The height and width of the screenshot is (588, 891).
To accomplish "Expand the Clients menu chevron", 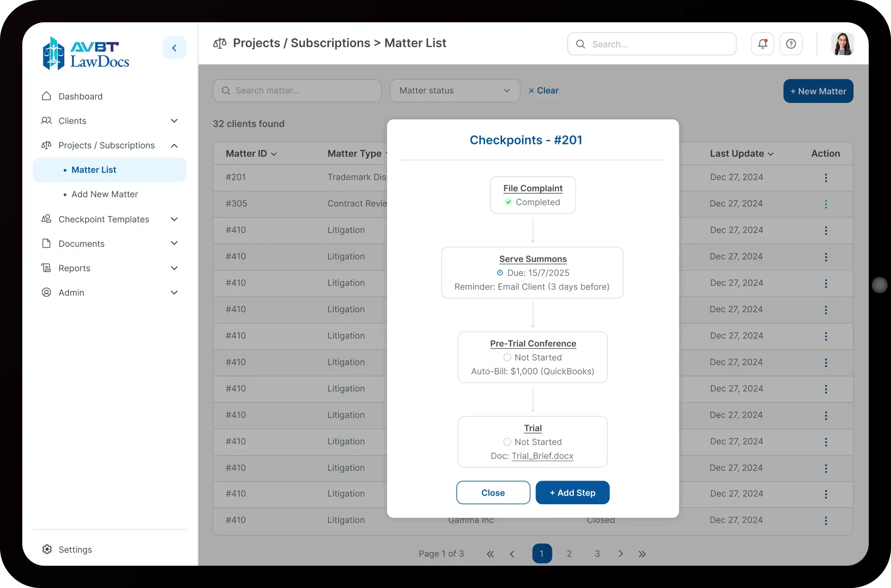I will [x=174, y=121].
